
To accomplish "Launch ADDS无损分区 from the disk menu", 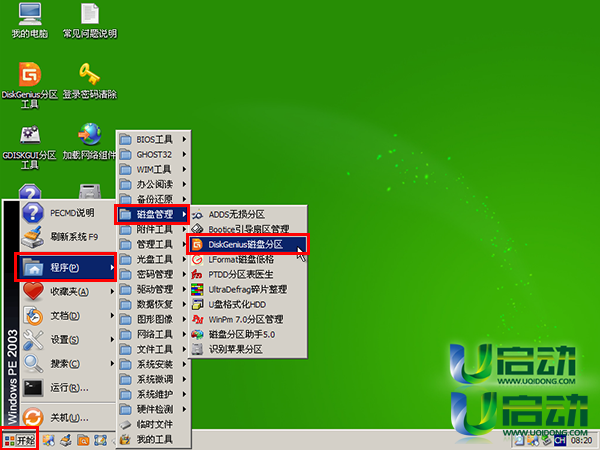I will click(248, 214).
